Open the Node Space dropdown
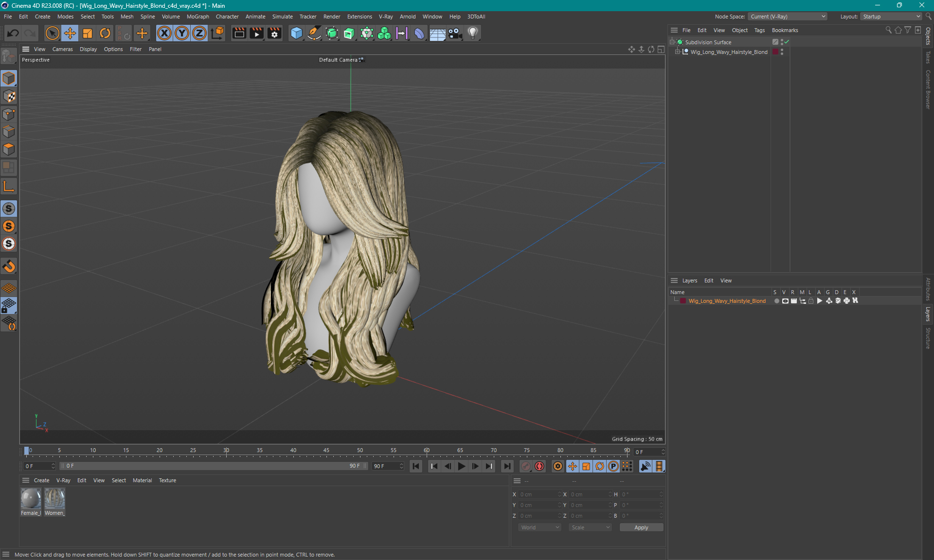 click(x=787, y=17)
